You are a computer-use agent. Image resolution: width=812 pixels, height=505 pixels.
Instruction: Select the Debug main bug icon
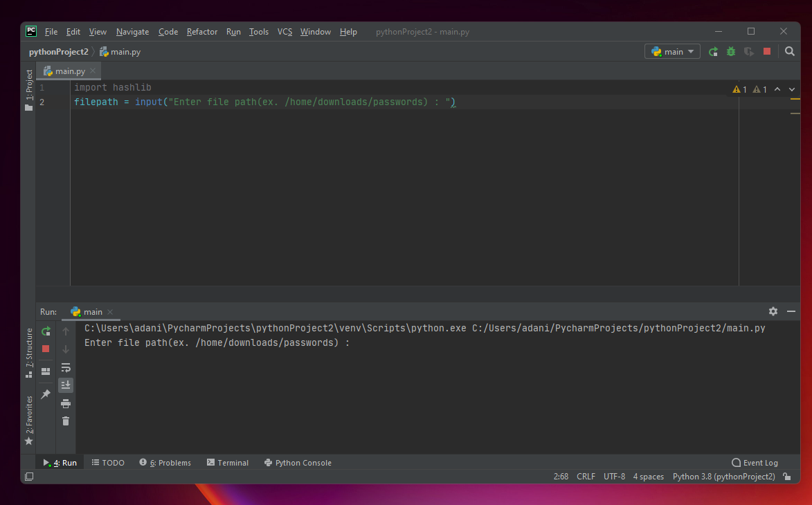(730, 51)
